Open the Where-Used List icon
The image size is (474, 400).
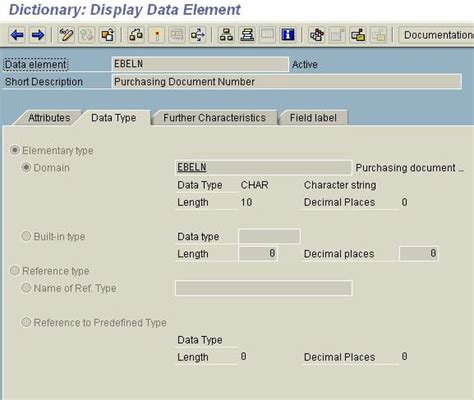tap(198, 35)
